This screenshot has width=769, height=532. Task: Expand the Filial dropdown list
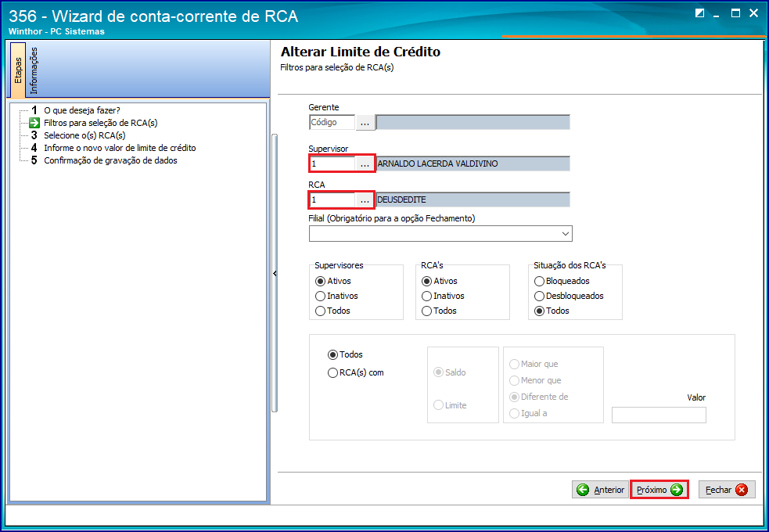click(566, 234)
